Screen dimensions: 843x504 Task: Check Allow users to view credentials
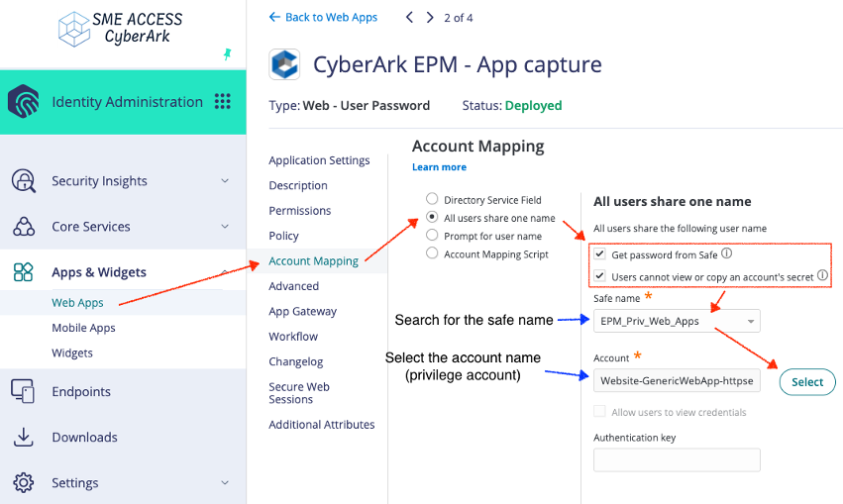tap(599, 411)
